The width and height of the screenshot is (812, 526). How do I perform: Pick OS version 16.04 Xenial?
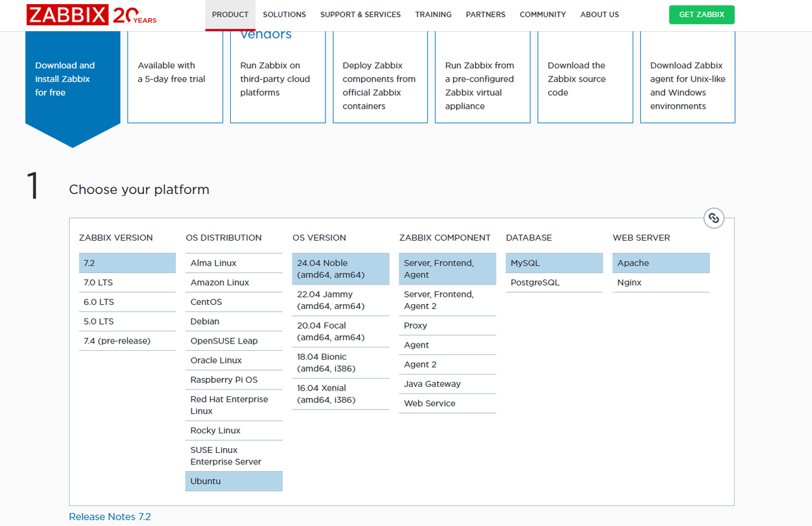(x=341, y=393)
